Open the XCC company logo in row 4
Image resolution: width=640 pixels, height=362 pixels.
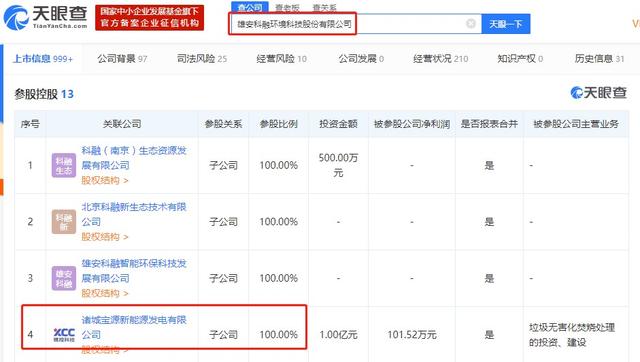tap(64, 335)
